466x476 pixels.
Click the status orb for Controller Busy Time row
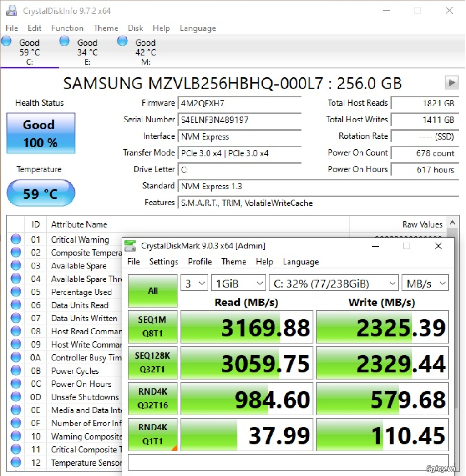coord(16,357)
